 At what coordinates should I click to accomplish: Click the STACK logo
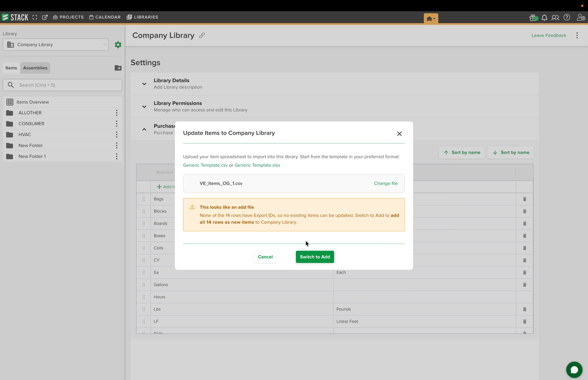coord(15,17)
